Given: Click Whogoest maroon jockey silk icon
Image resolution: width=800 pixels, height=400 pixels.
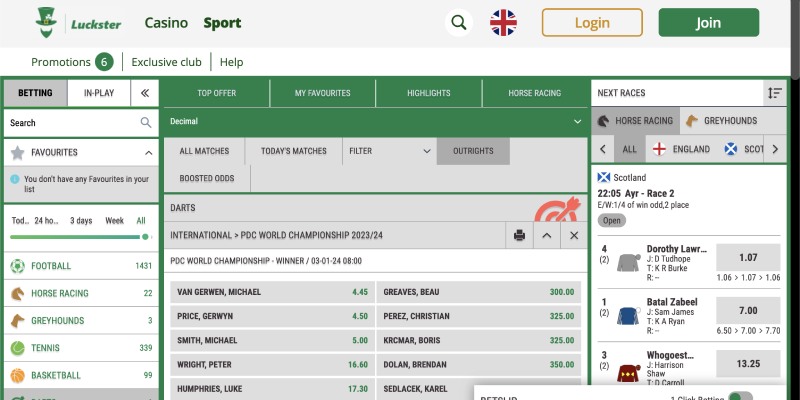Looking at the screenshot, I should pos(628,372).
